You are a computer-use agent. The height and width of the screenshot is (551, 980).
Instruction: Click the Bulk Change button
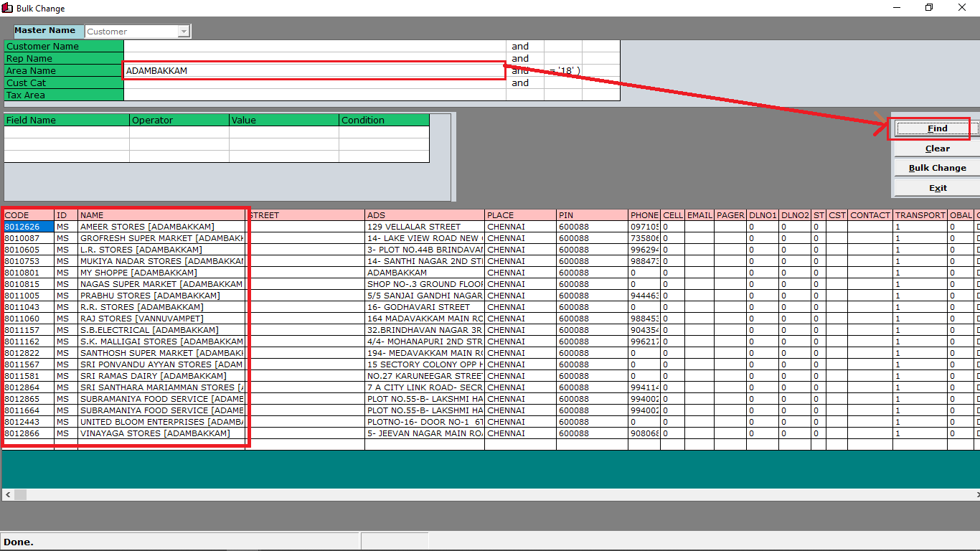tap(936, 168)
